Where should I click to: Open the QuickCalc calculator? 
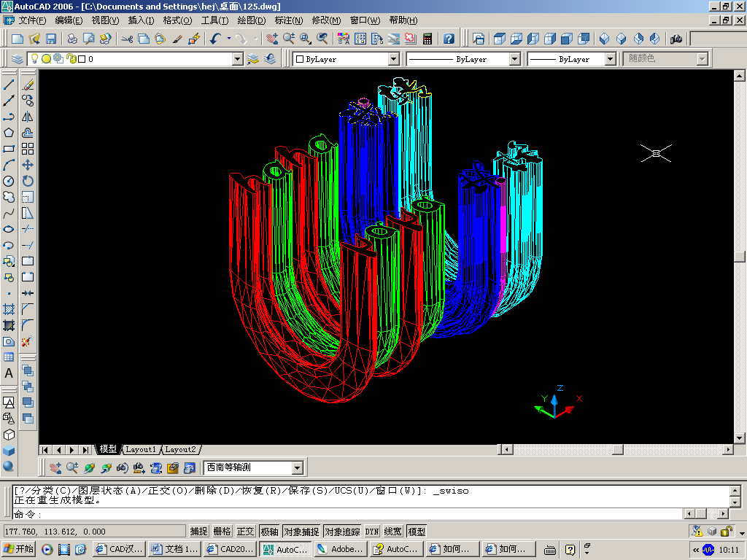tap(427, 39)
